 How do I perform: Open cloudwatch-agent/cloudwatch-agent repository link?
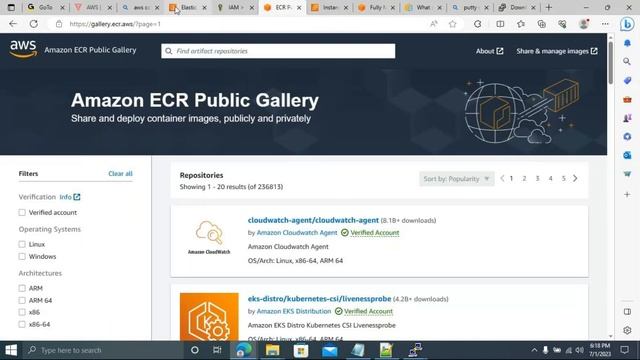click(313, 220)
